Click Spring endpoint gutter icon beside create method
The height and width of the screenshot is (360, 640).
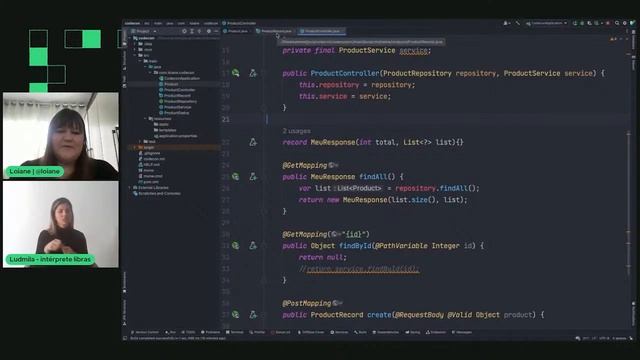(x=236, y=314)
